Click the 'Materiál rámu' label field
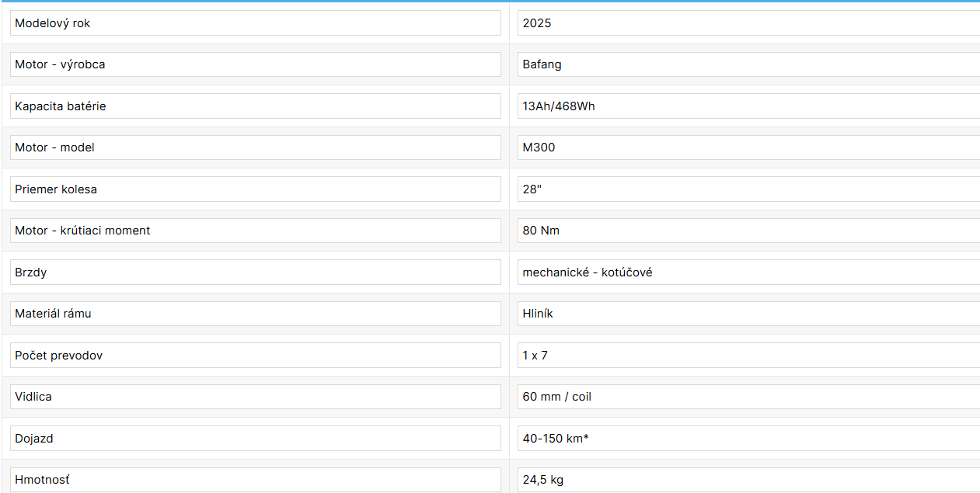980x493 pixels. coord(255,314)
